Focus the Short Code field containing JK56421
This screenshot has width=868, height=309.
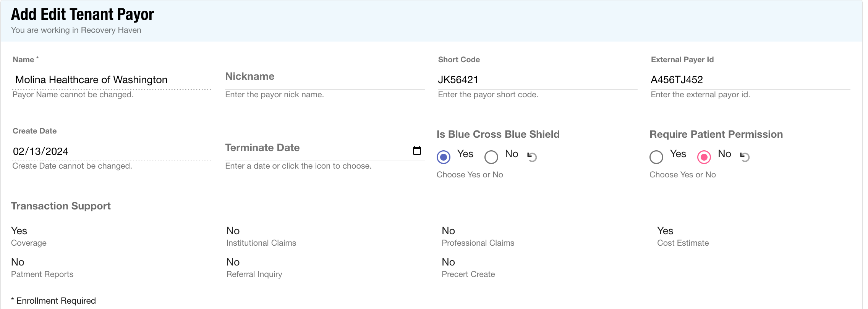tap(537, 80)
